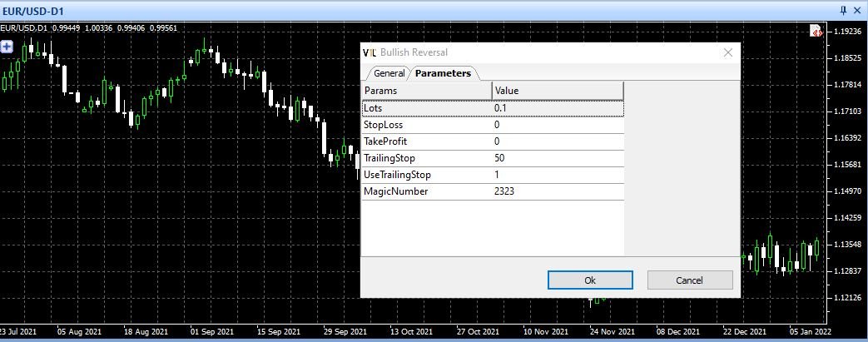868x342 pixels.
Task: Click the 1.12126 price scale label
Action: 847,298
